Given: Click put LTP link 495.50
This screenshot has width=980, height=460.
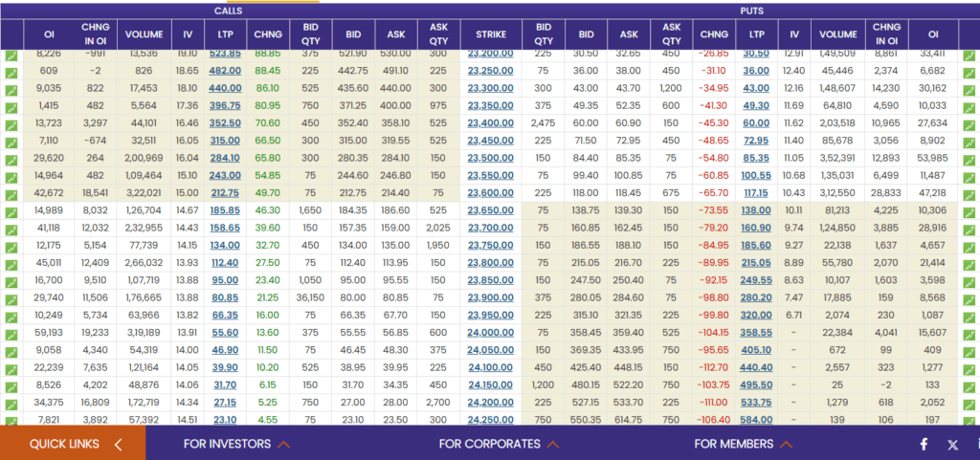Looking at the screenshot, I should coord(756,385).
